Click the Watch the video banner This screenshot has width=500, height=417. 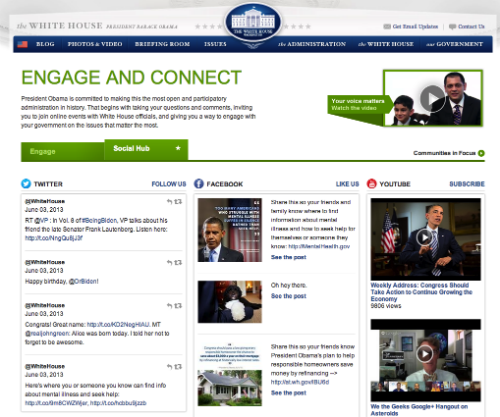coord(358,104)
